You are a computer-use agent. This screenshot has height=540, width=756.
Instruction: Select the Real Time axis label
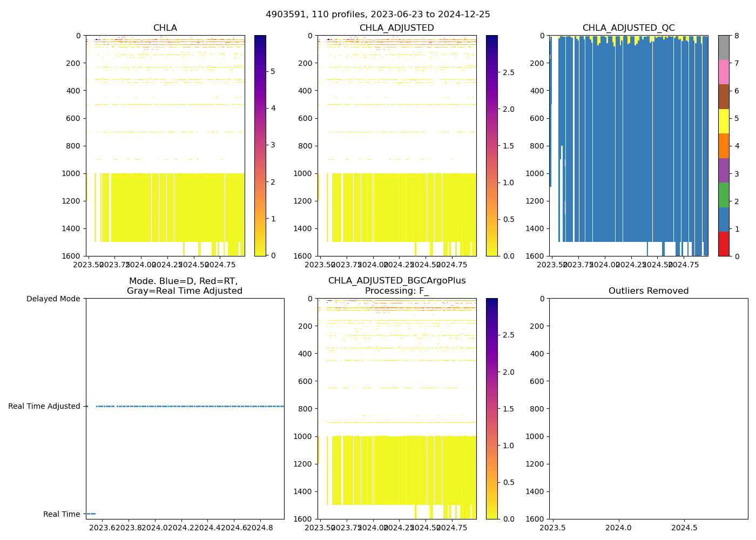click(62, 514)
